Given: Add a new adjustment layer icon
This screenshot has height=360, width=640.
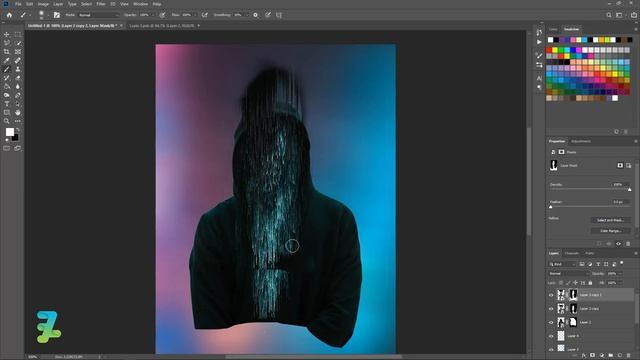Looking at the screenshot, I should coord(602,356).
